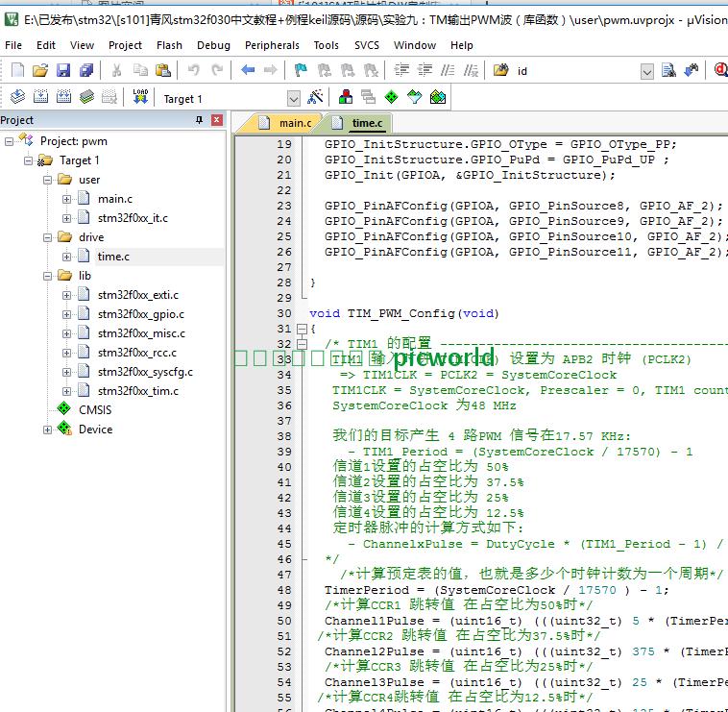Select stm32f0xx_gpio.c in the project tree
728x712 pixels.
coord(140,314)
